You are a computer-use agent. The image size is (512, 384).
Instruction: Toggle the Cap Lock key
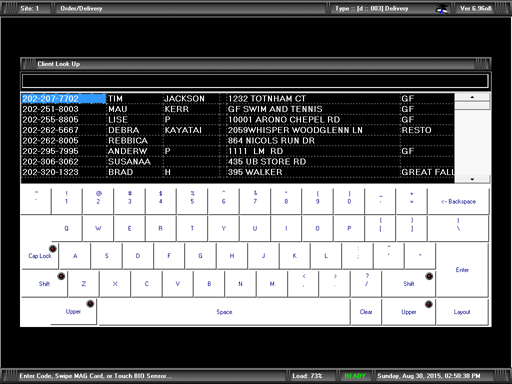click(40, 256)
